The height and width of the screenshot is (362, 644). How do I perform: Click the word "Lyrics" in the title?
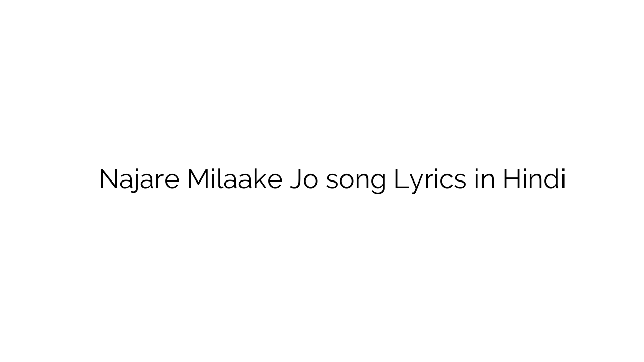pos(430,179)
